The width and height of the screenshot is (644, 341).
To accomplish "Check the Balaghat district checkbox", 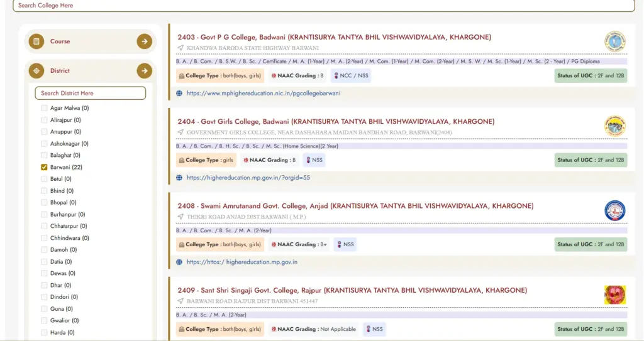I will tap(44, 155).
